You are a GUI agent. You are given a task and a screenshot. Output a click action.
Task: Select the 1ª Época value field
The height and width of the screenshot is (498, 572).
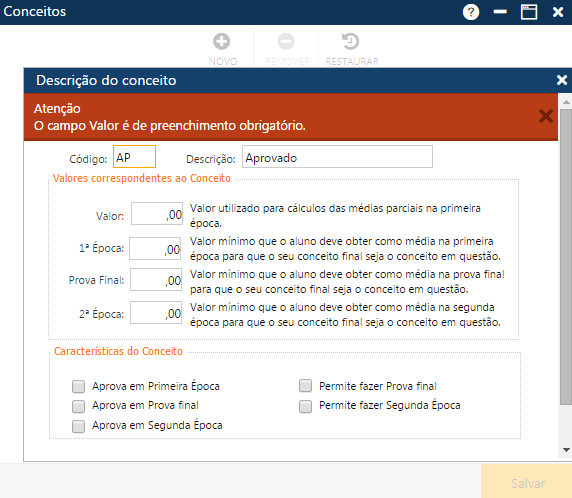155,248
